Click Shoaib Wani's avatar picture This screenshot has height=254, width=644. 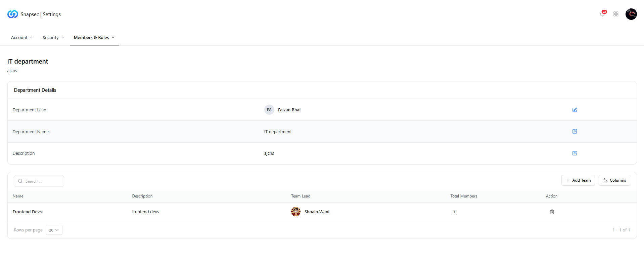click(296, 212)
